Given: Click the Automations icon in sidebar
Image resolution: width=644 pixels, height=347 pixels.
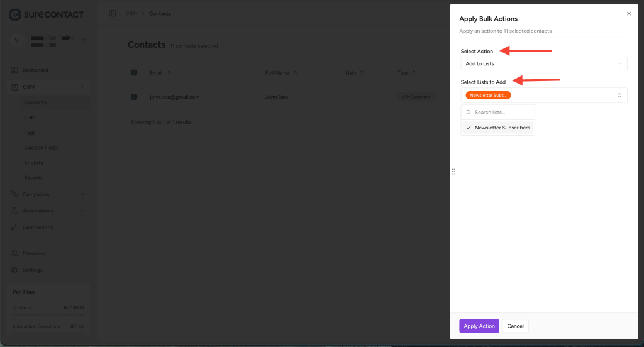Looking at the screenshot, I should [14, 211].
